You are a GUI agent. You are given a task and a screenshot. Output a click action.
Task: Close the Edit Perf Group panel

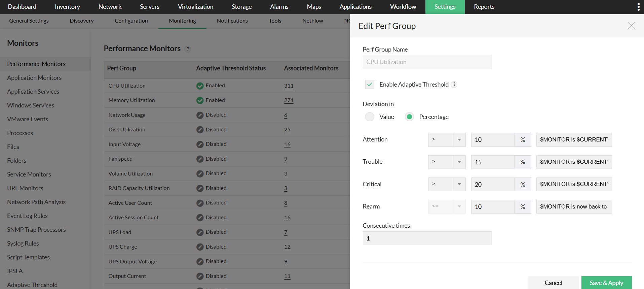(631, 26)
